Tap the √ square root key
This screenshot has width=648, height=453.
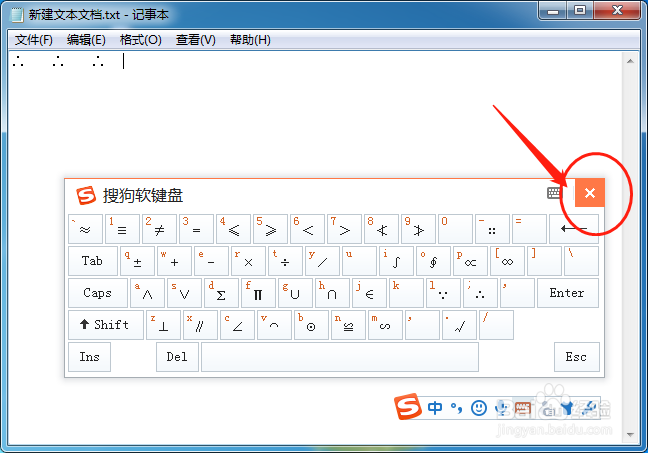click(459, 325)
